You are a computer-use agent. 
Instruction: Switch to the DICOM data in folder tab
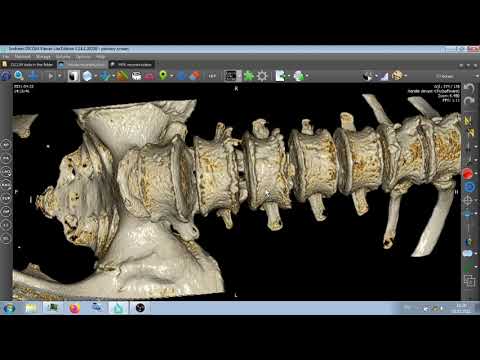point(28,65)
